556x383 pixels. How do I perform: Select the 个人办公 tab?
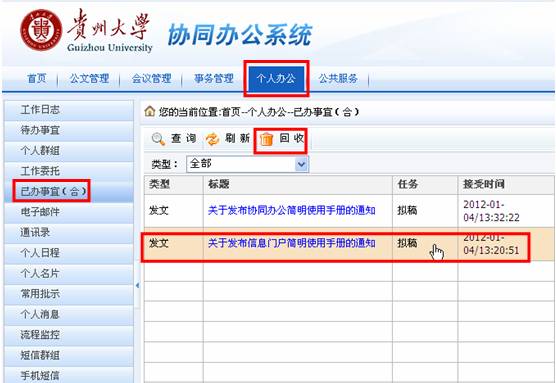[x=276, y=78]
